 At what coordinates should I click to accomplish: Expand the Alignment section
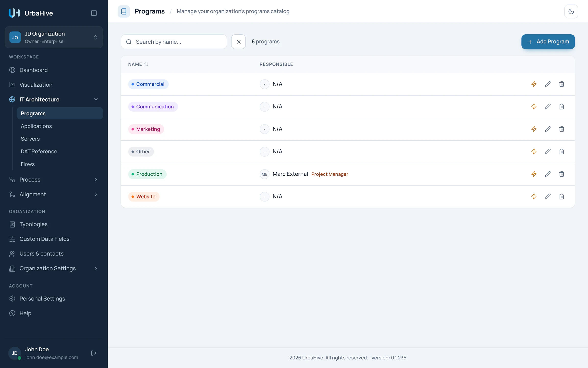[54, 194]
